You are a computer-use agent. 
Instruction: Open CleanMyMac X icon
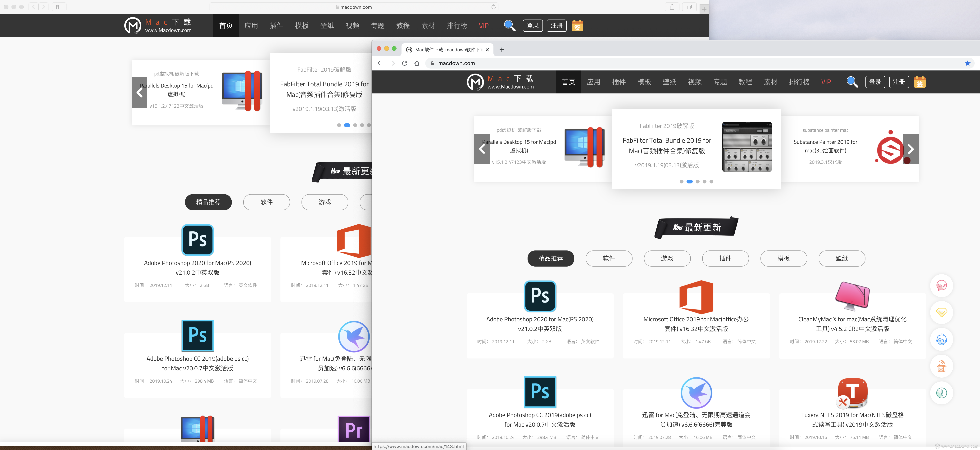click(x=852, y=296)
